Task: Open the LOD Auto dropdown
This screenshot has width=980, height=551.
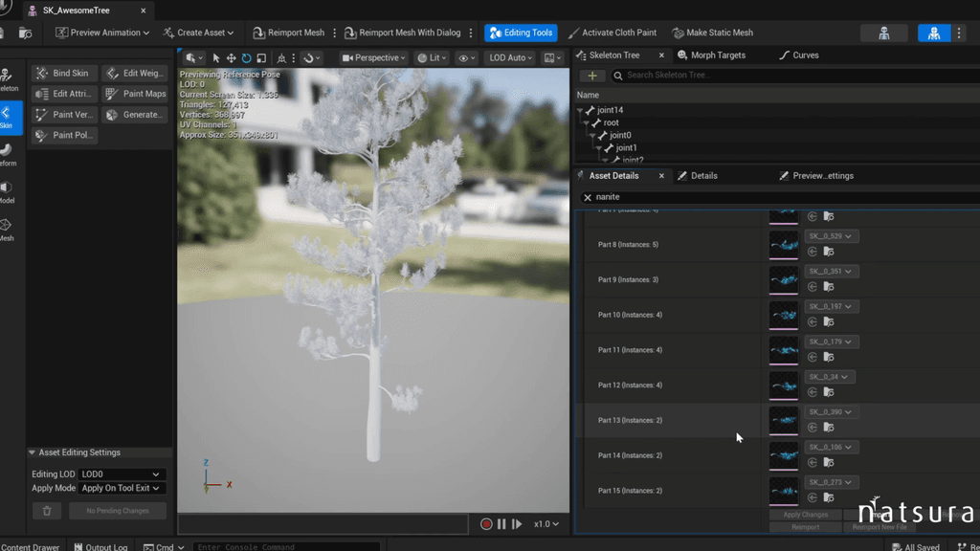Action: coord(510,57)
